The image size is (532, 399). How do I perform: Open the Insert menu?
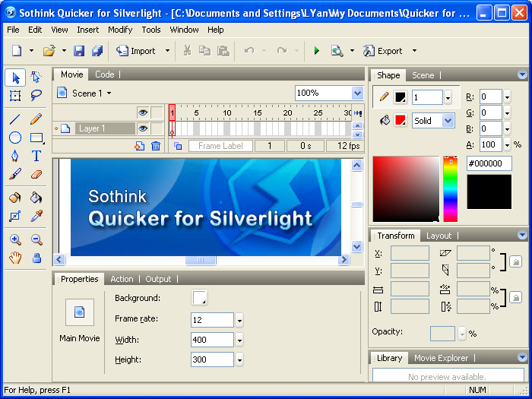pos(88,30)
